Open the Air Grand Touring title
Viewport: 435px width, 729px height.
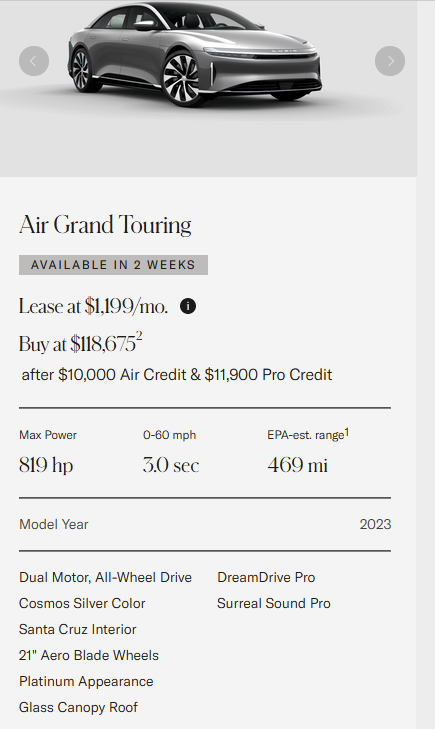point(105,225)
